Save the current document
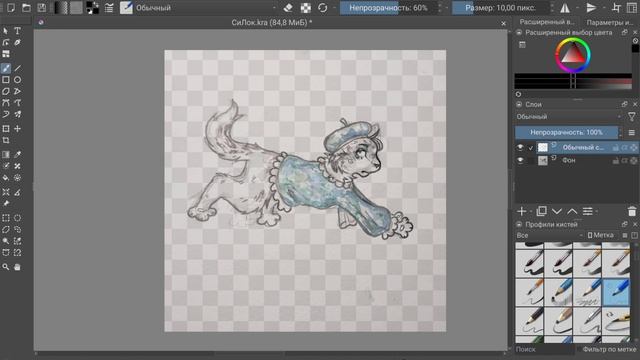This screenshot has height=360, width=640. tap(42, 8)
